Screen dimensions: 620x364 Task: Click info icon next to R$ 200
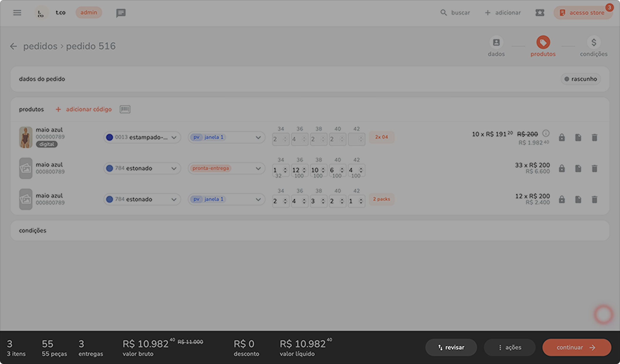pos(545,134)
